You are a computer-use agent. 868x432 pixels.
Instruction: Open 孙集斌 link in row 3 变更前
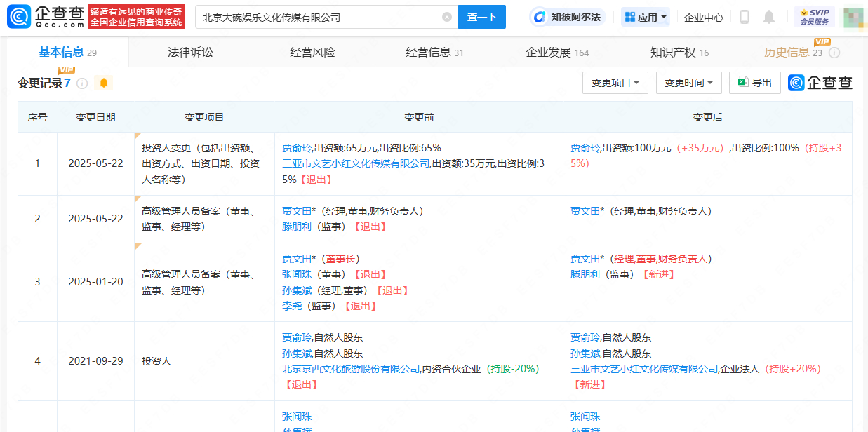tap(297, 290)
